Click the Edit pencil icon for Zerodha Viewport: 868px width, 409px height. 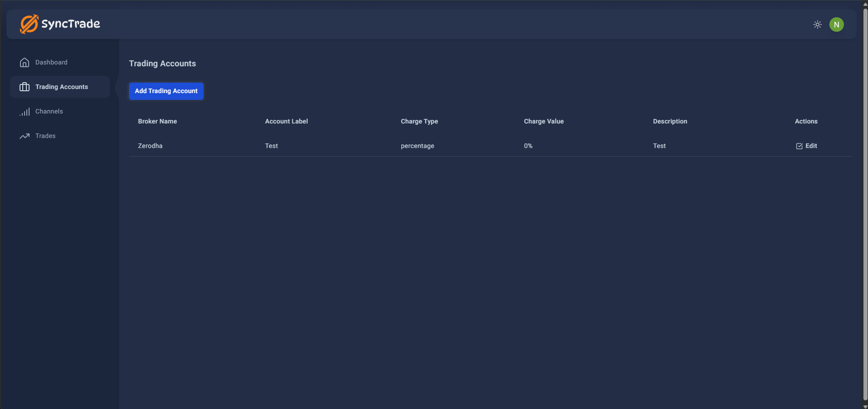(x=799, y=146)
